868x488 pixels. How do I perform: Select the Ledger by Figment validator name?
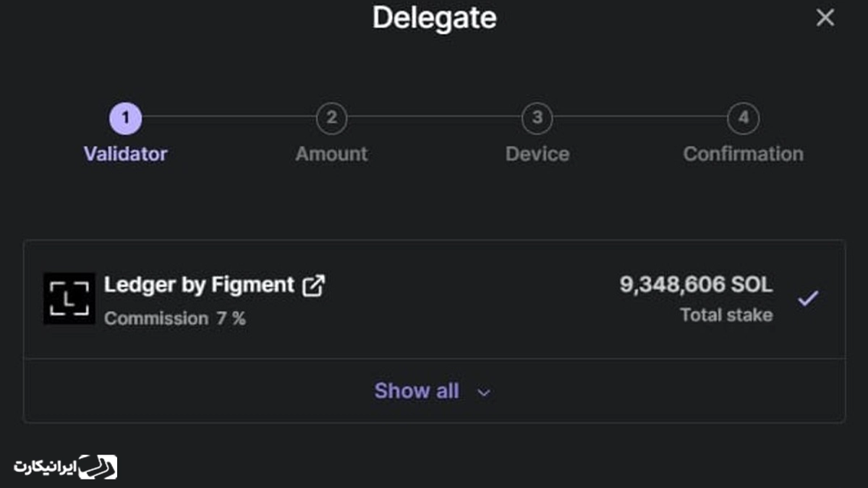[199, 285]
